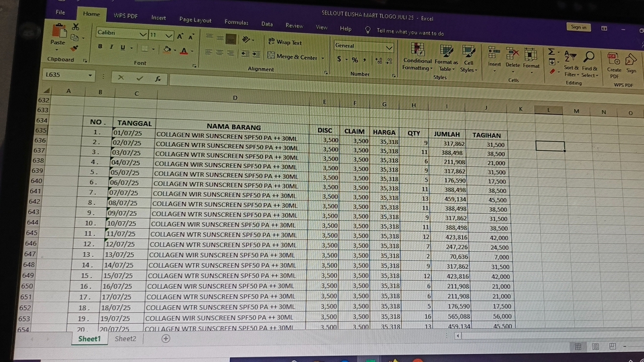Click the Select All corner triangle
This screenshot has height=362, width=644.
(46, 90)
